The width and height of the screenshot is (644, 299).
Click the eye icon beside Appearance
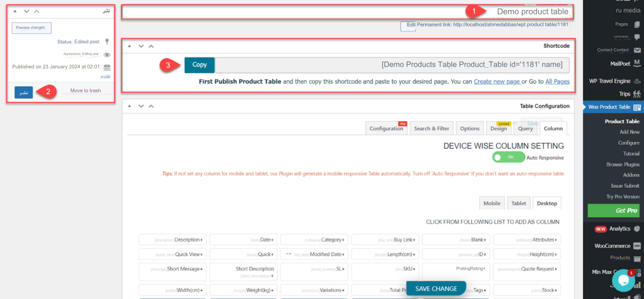107,55
